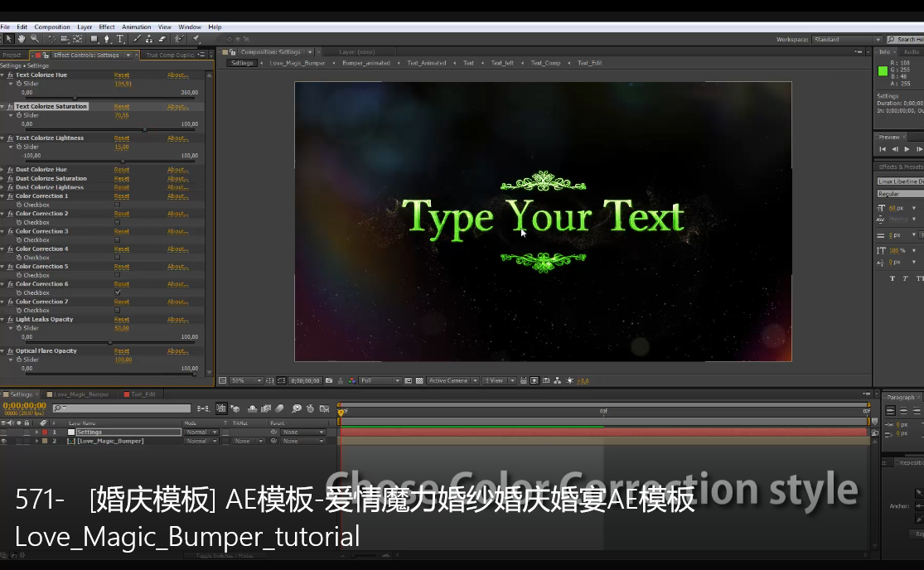The image size is (924, 570).
Task: Open Text_Animated in comp navigator
Action: [426, 63]
